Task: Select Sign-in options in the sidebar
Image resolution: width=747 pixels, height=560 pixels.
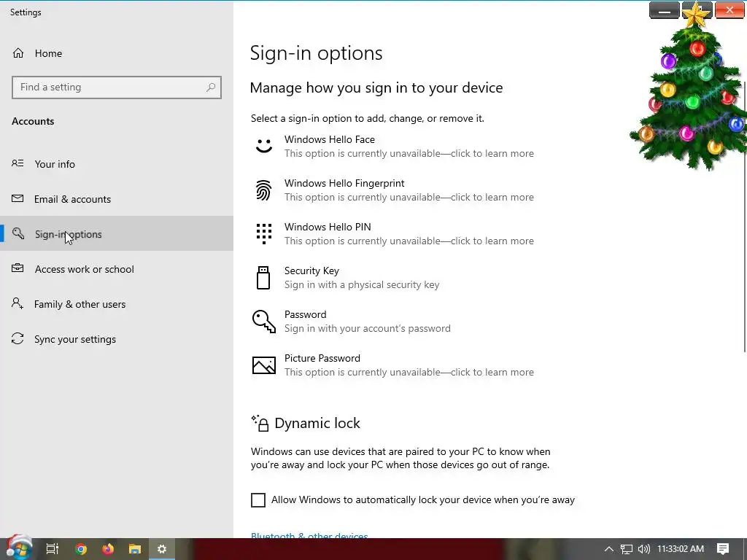Action: pos(117,233)
